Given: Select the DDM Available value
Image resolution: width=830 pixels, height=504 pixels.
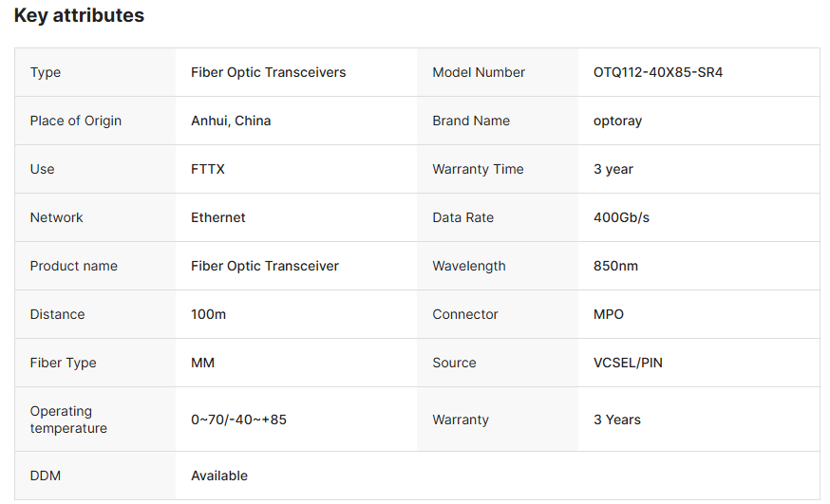Looking at the screenshot, I should coord(219,476).
